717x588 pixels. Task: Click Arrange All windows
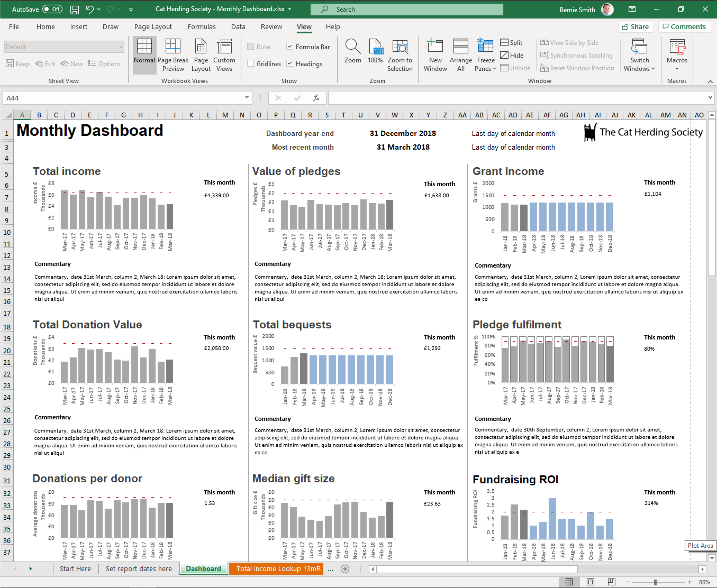click(x=461, y=55)
